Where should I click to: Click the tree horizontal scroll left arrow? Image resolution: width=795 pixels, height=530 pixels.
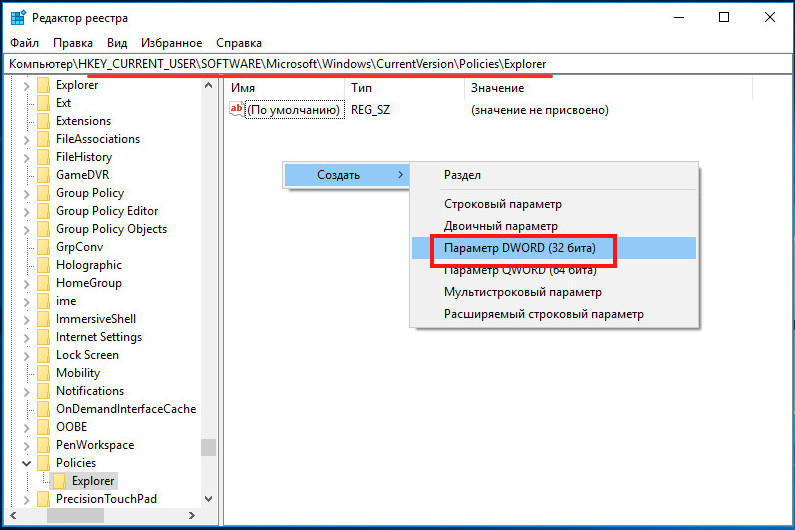coord(13,516)
